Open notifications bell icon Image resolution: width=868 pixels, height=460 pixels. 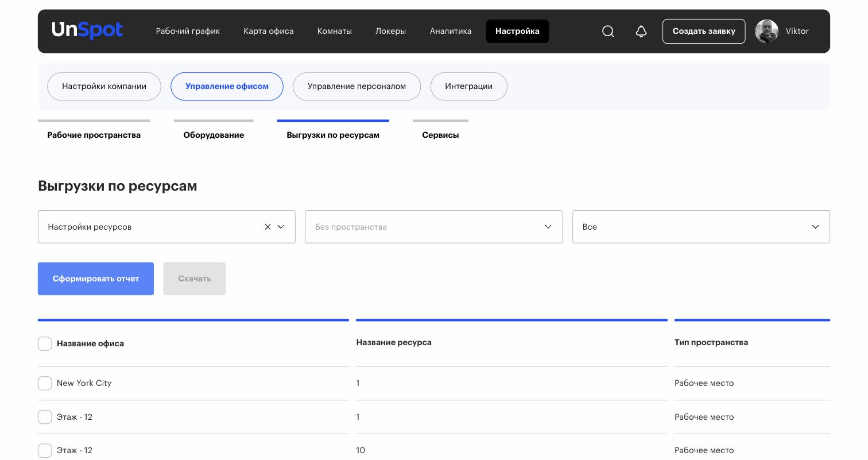click(x=641, y=32)
